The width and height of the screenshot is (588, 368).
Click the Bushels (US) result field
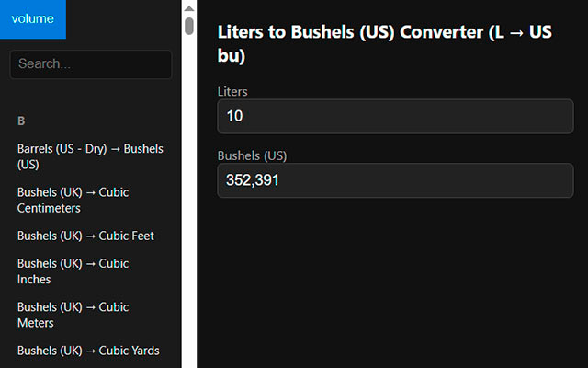(x=395, y=180)
